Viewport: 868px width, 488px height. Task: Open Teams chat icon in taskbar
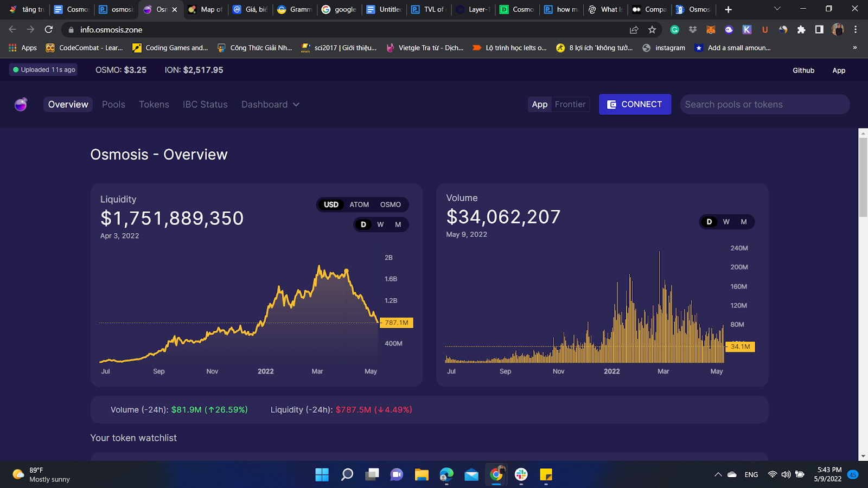(x=397, y=474)
